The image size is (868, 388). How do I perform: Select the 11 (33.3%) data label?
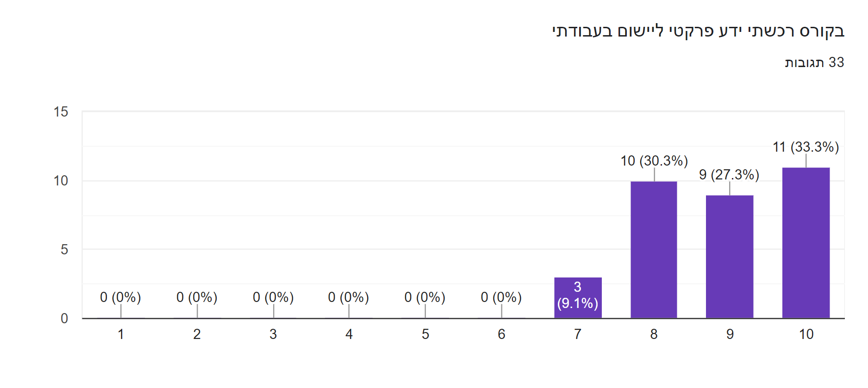coord(806,147)
